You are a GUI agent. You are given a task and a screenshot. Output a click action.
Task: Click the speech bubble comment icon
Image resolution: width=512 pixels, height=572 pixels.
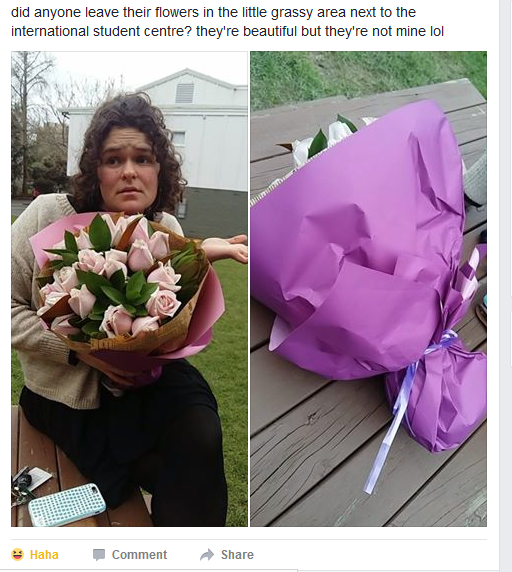99,555
